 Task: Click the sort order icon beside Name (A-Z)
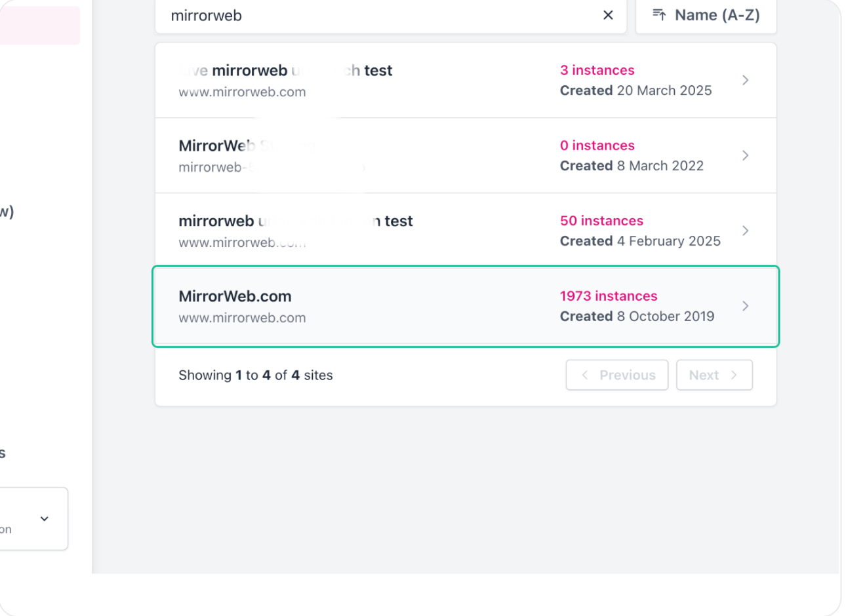[x=659, y=15]
